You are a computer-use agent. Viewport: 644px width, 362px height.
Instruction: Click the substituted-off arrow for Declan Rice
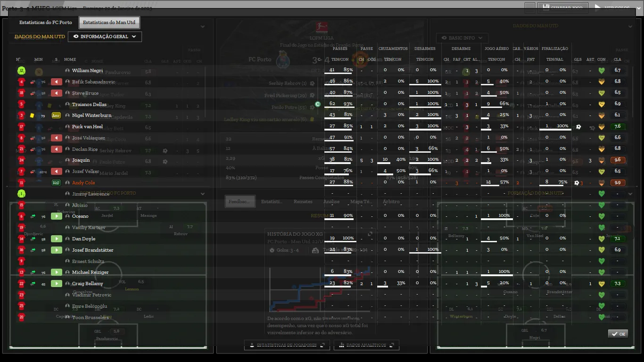tap(57, 149)
